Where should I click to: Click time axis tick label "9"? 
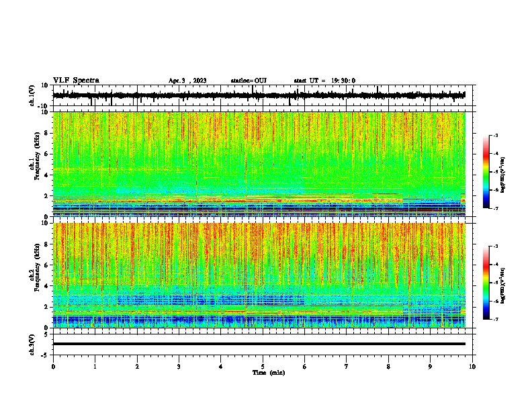coord(430,367)
